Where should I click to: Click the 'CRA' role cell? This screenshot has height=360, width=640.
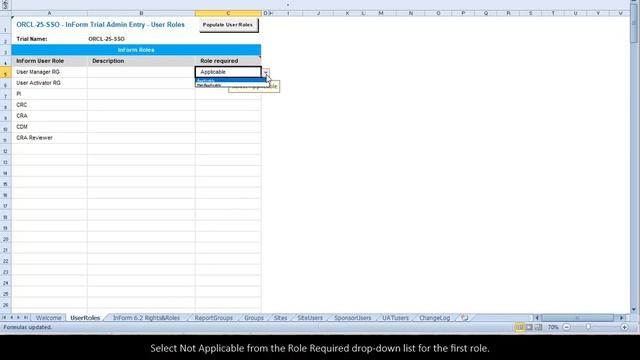click(x=49, y=116)
